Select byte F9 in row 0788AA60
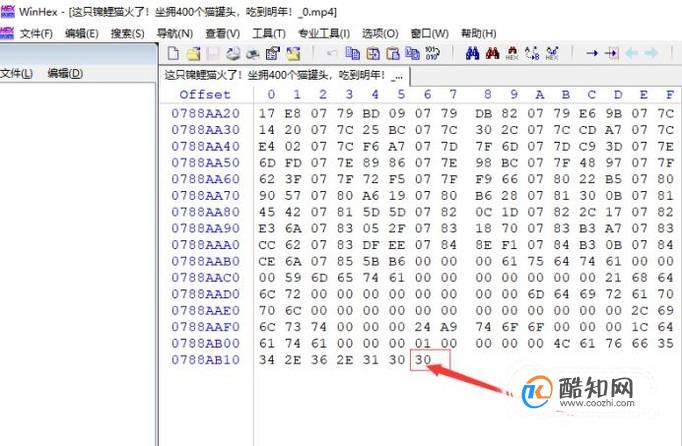Image resolution: width=682 pixels, height=446 pixels. tap(483, 179)
